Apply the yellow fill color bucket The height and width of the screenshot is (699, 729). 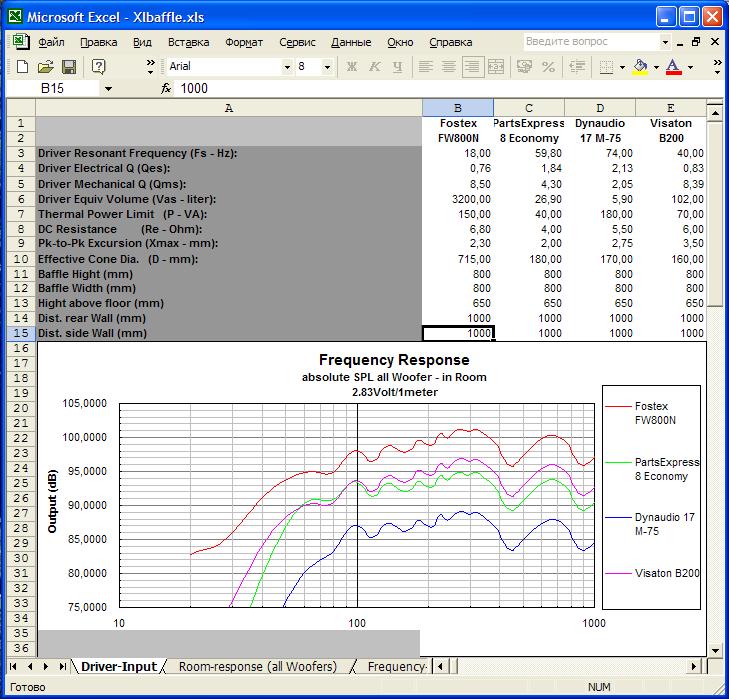click(x=641, y=67)
